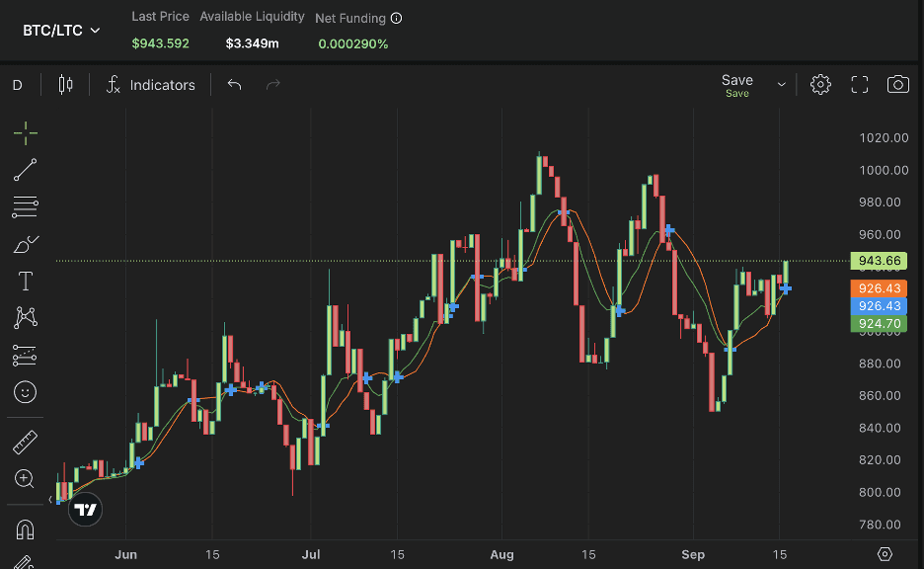
Task: Enter fullscreen chart mode
Action: pyautogui.click(x=860, y=85)
